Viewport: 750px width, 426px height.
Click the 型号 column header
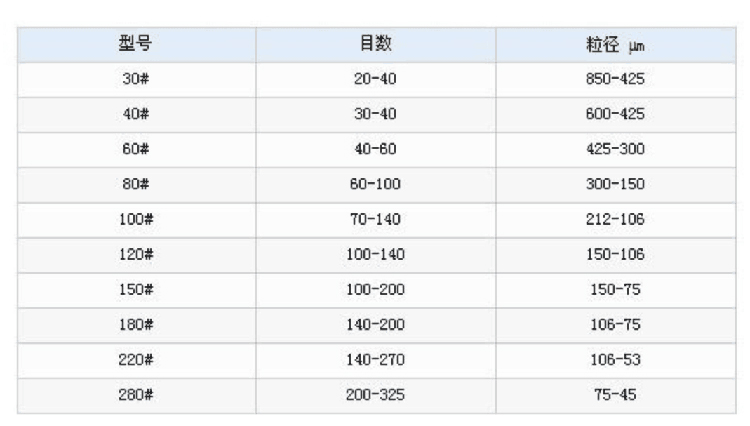tap(136, 44)
